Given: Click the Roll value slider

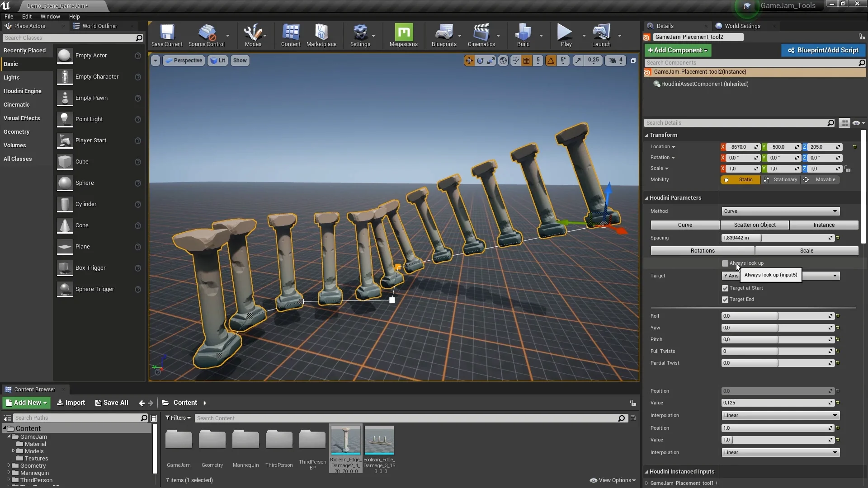Looking at the screenshot, I should (777, 316).
